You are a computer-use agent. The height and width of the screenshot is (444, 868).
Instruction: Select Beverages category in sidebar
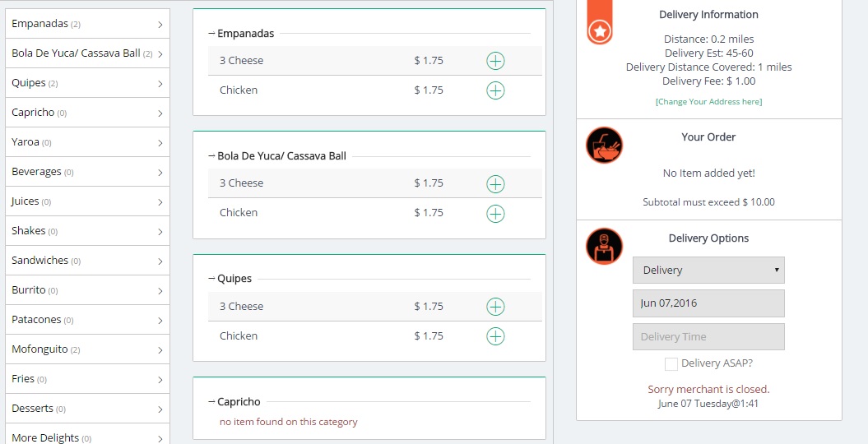click(87, 172)
